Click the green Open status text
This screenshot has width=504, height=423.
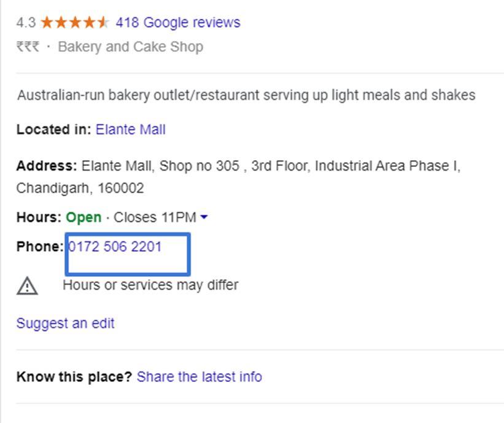83,217
